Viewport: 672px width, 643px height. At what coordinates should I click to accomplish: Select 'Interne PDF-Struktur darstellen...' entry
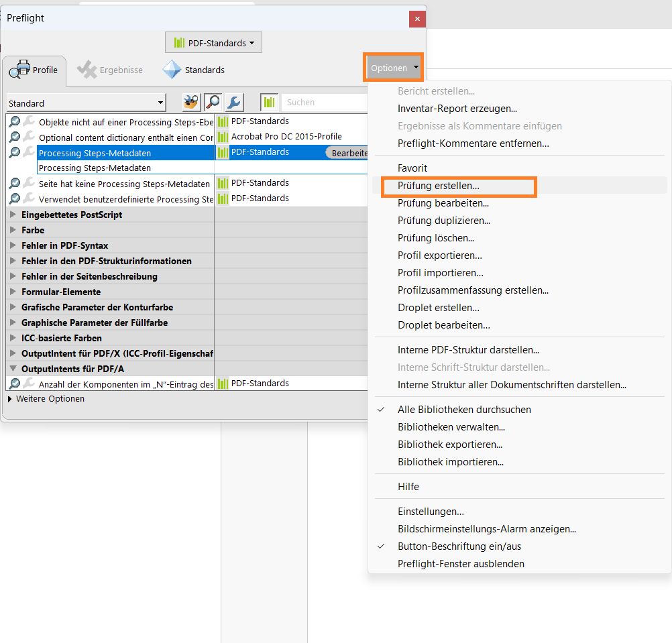pos(468,350)
